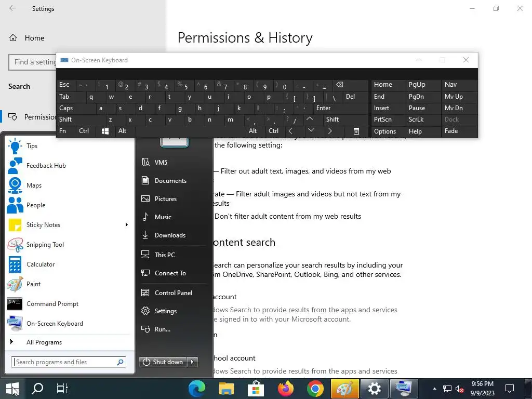Screen dimensions: 532x399
Task: Launch Sticky Notes
Action: pos(64,224)
